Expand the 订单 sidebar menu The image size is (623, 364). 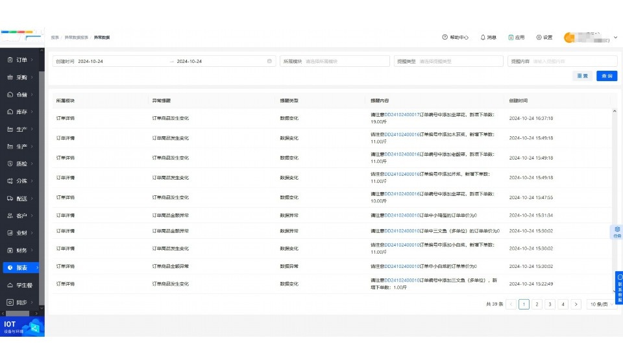pyautogui.click(x=21, y=60)
